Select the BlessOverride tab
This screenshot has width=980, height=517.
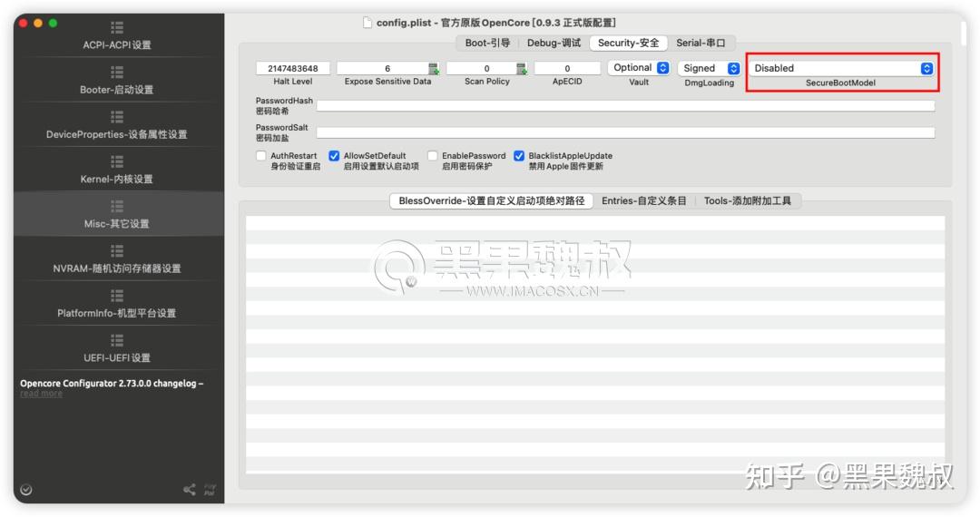492,201
